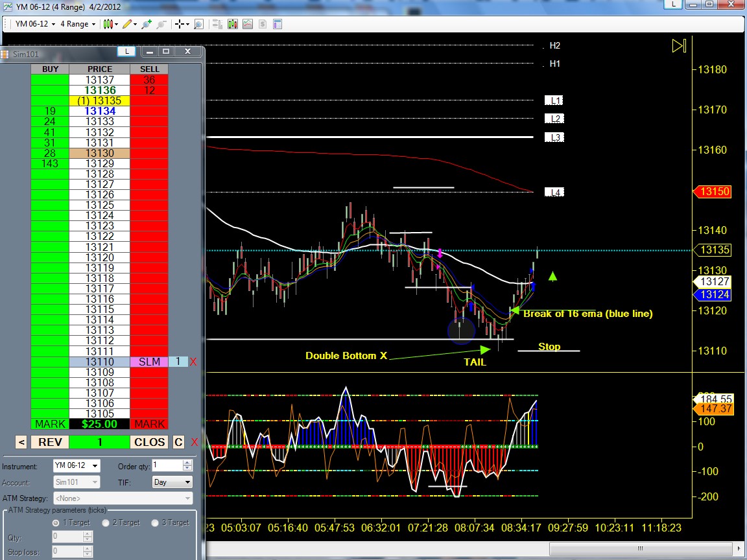Viewport: 747px width, 560px height.
Task: Expand the crosshair cursor dropdown arrow
Action: click(187, 24)
